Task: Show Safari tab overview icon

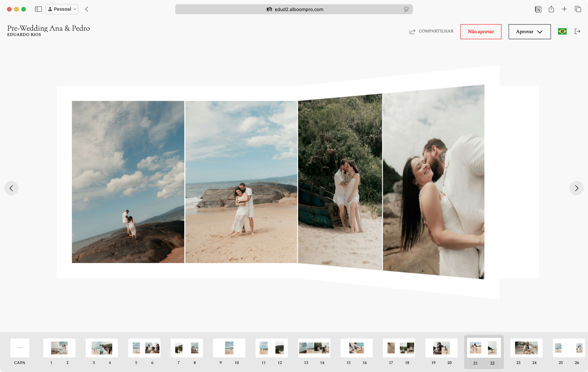Action: [578, 9]
